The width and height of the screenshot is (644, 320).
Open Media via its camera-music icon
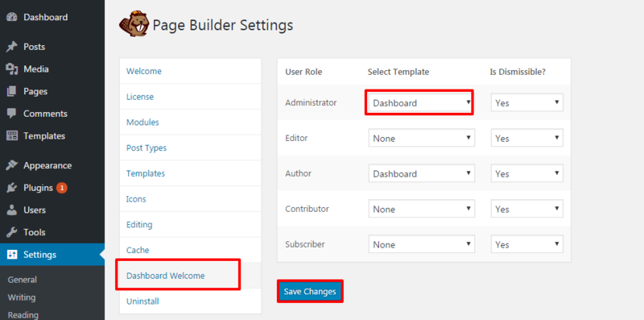pyautogui.click(x=12, y=69)
